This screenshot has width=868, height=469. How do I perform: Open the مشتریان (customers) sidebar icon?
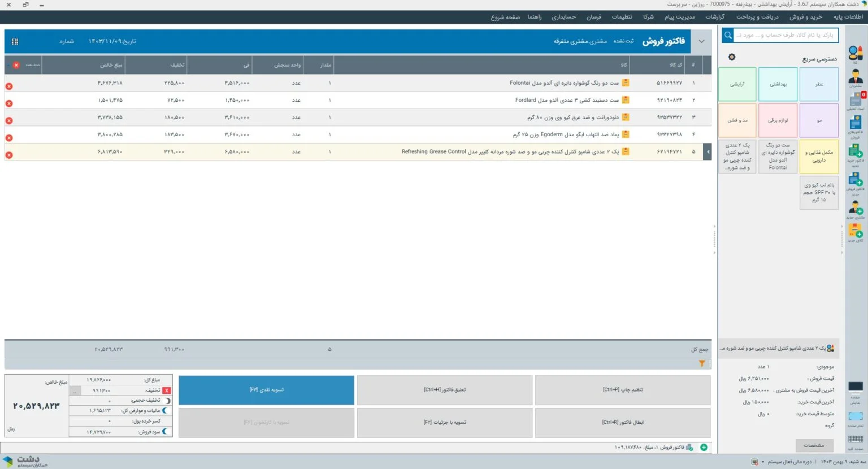point(856,78)
